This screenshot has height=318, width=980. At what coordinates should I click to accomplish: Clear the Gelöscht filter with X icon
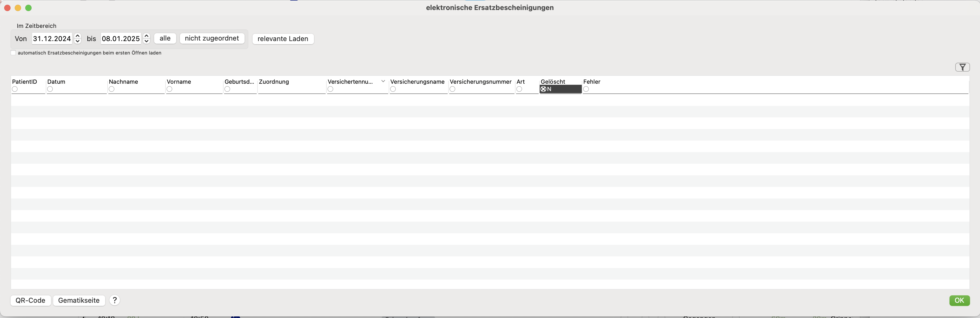click(543, 89)
